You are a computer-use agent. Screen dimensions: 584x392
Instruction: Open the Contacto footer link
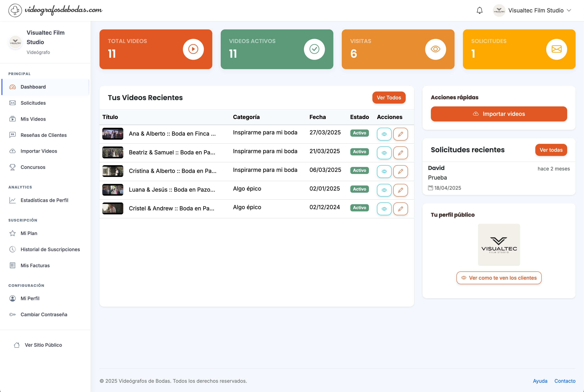point(565,381)
